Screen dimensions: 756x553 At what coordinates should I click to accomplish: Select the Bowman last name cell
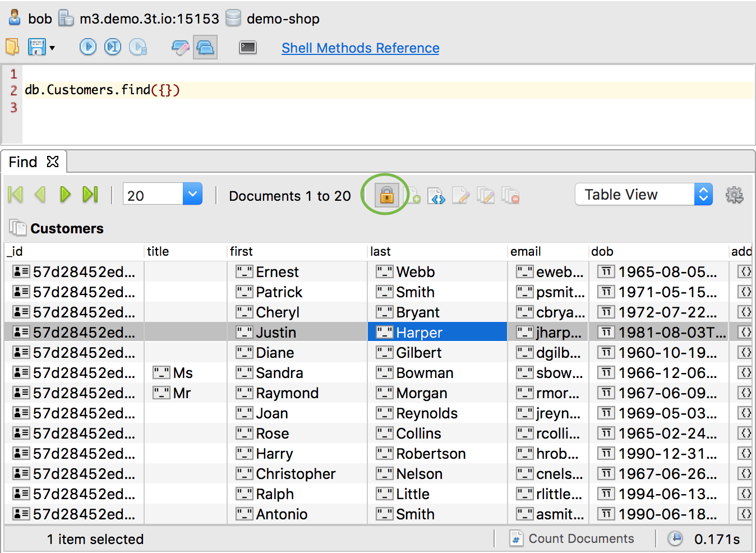pos(437,373)
